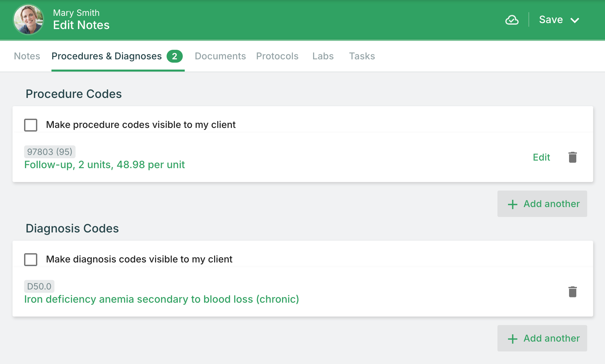Click the cloud sync status icon
Screen dimensions: 605x364
tap(512, 20)
